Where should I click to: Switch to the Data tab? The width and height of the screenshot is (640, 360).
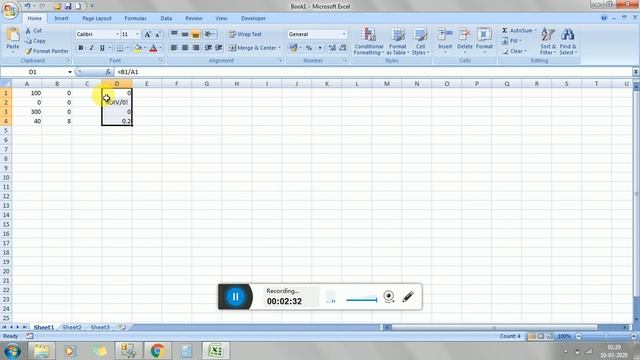(x=166, y=18)
